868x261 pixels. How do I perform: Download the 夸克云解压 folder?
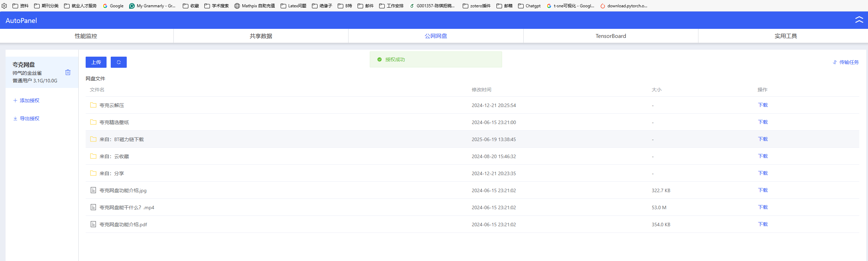coord(763,105)
